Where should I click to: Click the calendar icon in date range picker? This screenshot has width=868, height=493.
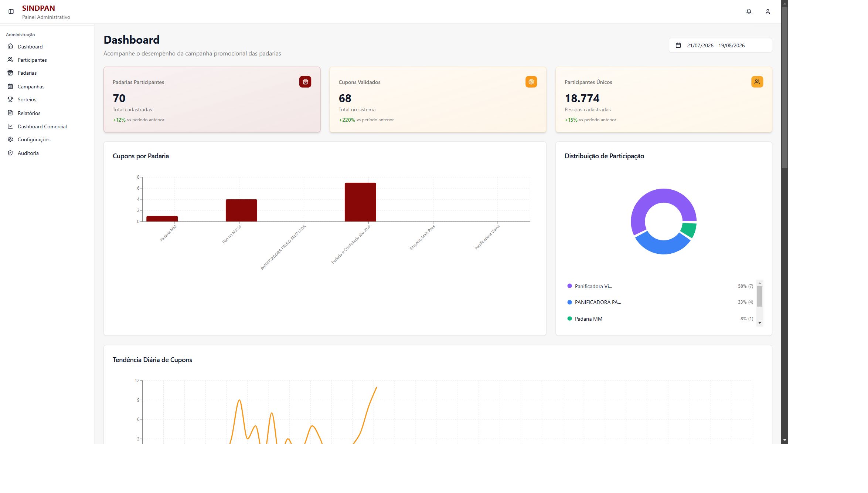coord(678,45)
